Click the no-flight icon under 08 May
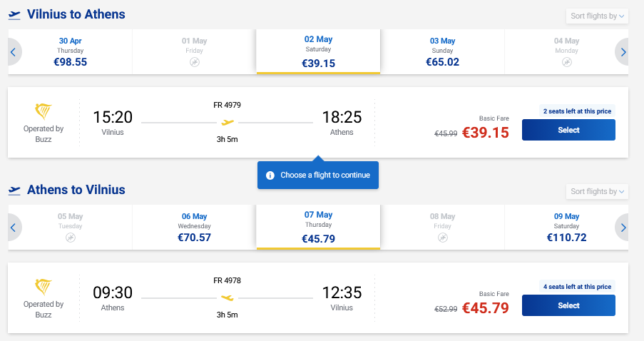The width and height of the screenshot is (644, 341). coord(442,238)
